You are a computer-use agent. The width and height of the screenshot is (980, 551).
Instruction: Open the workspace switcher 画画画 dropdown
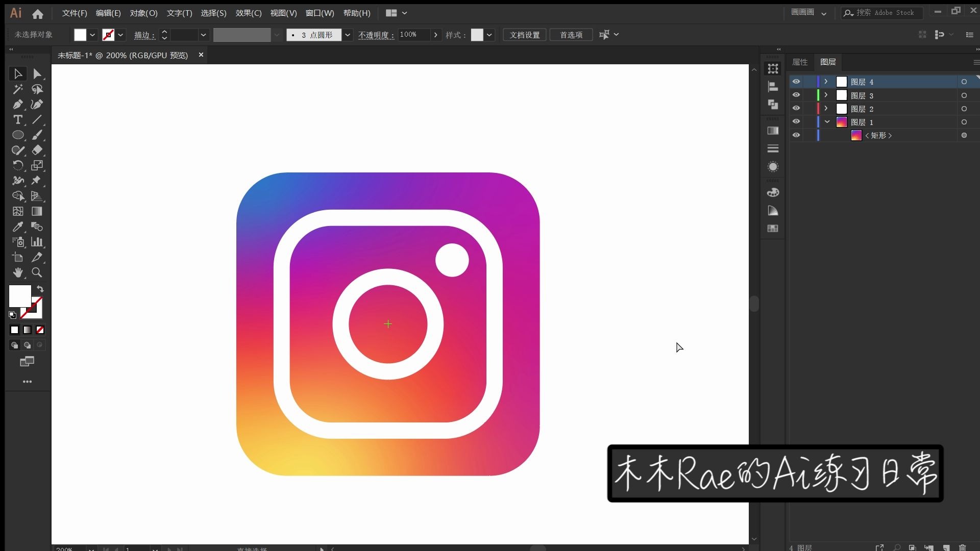[809, 13]
